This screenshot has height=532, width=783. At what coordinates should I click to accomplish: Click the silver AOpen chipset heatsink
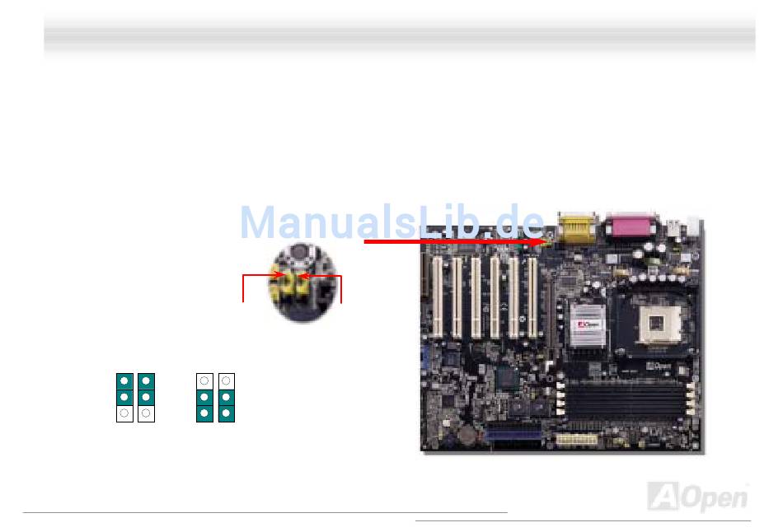pos(588,325)
